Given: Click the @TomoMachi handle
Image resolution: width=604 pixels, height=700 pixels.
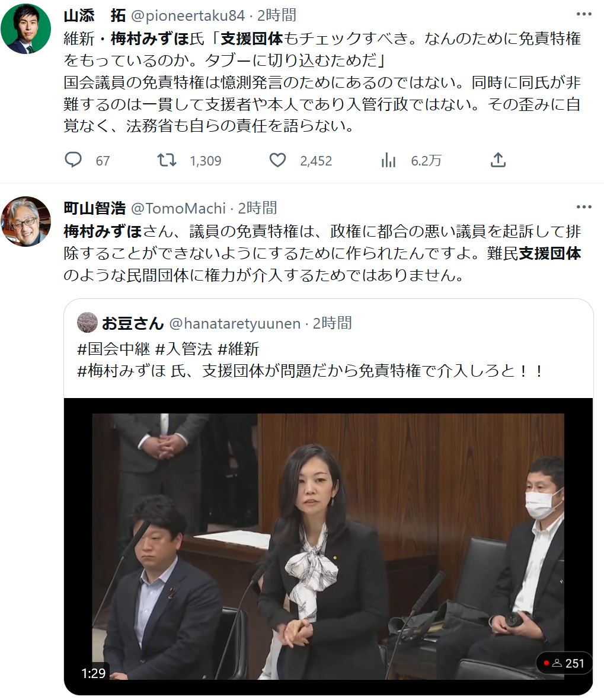Looking at the screenshot, I should pyautogui.click(x=178, y=208).
